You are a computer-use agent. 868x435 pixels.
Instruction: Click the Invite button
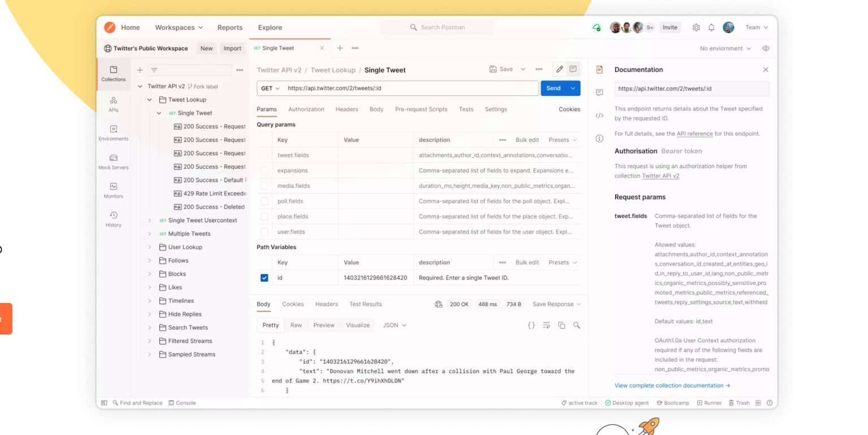tap(670, 27)
